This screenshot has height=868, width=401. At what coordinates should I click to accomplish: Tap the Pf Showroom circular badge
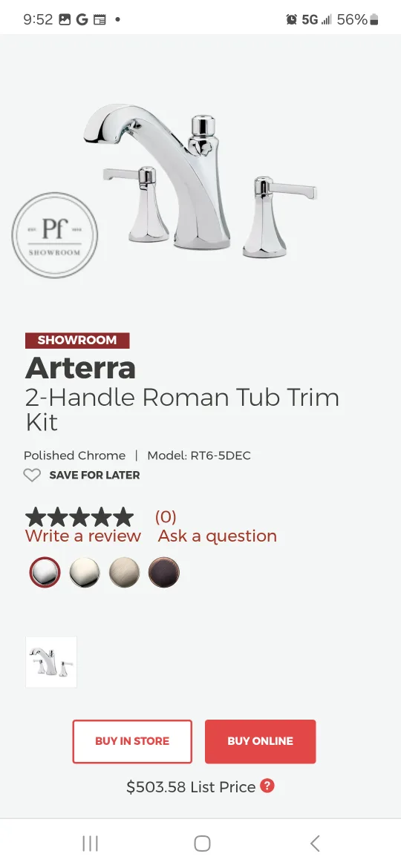(54, 235)
